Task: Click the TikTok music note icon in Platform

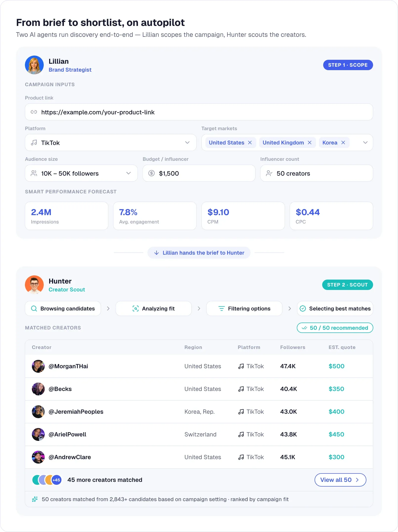Action: [34, 143]
